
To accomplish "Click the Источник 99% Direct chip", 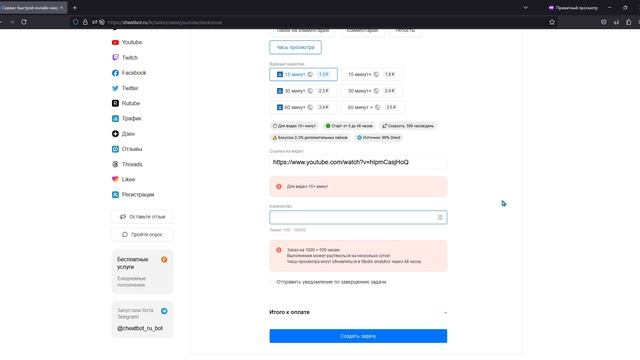I will click(x=378, y=138).
